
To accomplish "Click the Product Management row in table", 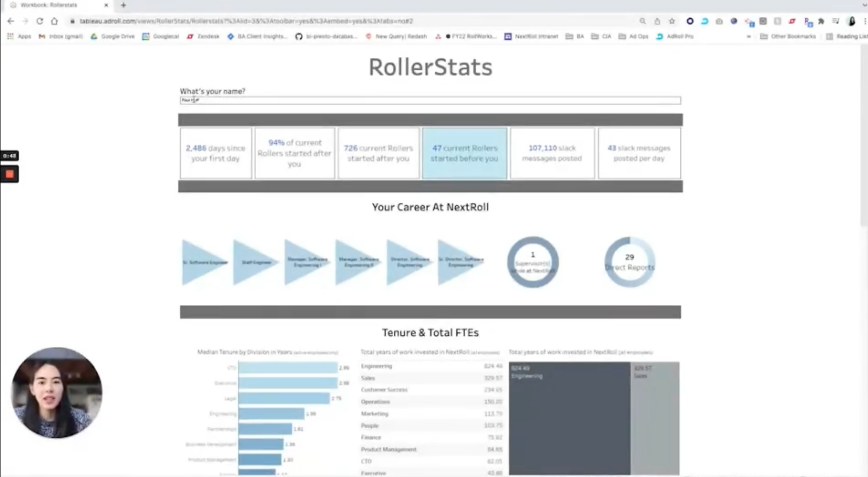I will (431, 450).
